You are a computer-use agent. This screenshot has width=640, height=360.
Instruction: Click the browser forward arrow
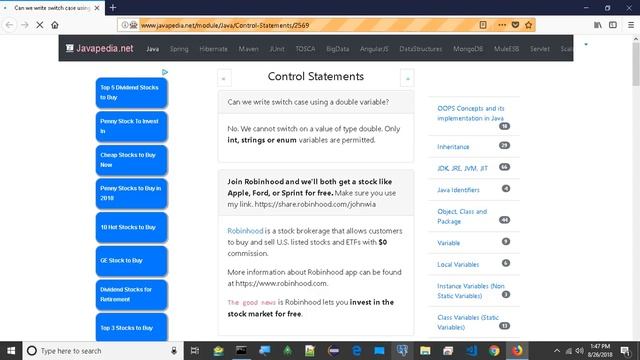(x=24, y=25)
